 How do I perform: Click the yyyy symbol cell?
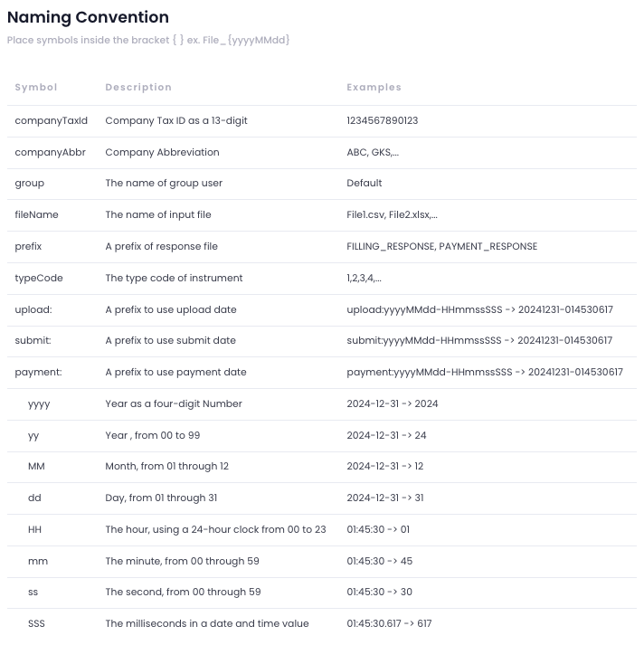click(x=39, y=403)
